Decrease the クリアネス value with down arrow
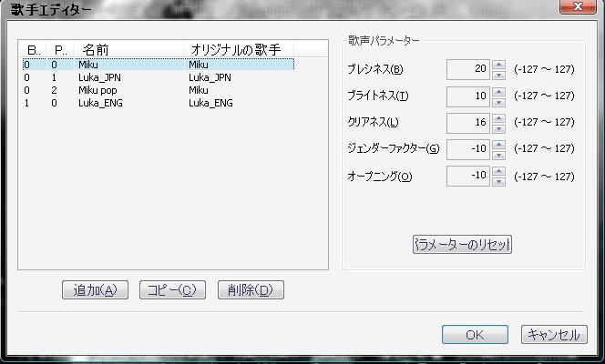Image resolution: width=605 pixels, height=364 pixels. 498,128
